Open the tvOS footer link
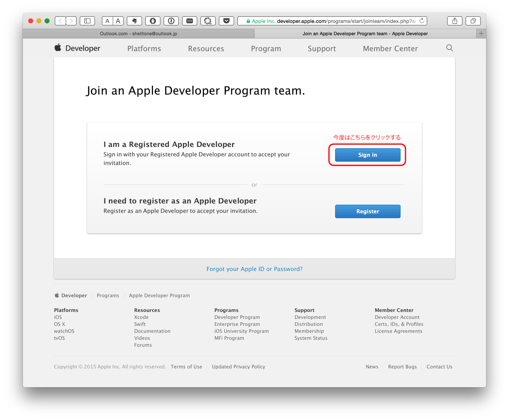509x420 pixels. [x=59, y=338]
